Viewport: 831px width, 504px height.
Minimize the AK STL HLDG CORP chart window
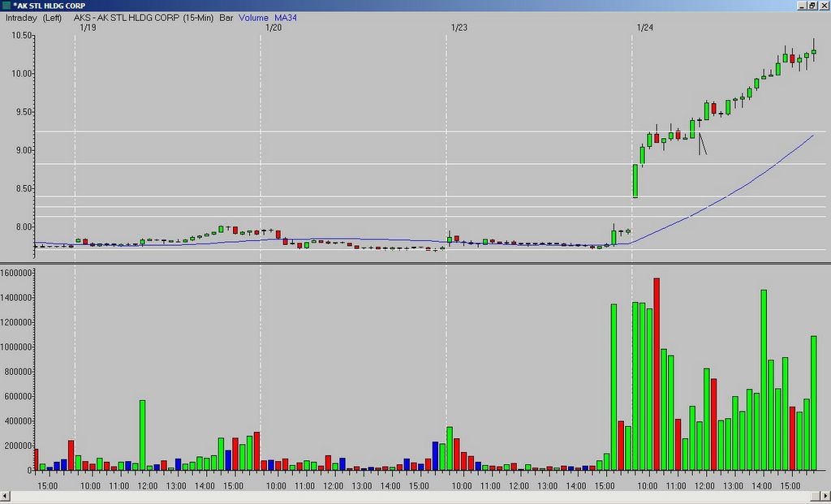[x=802, y=6]
